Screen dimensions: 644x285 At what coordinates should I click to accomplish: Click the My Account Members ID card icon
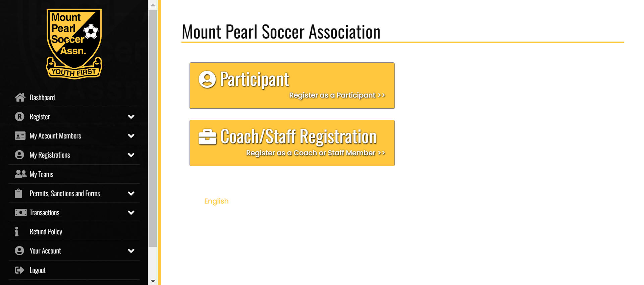tap(20, 136)
